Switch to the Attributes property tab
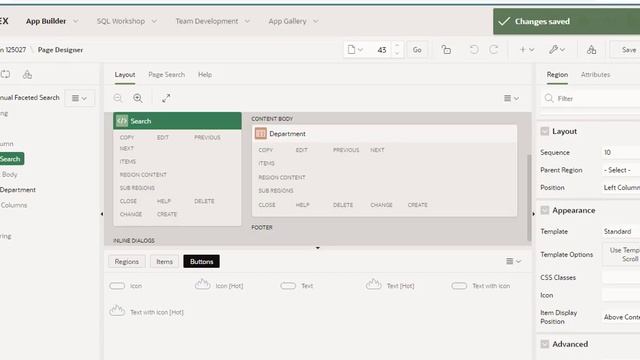 [596, 75]
